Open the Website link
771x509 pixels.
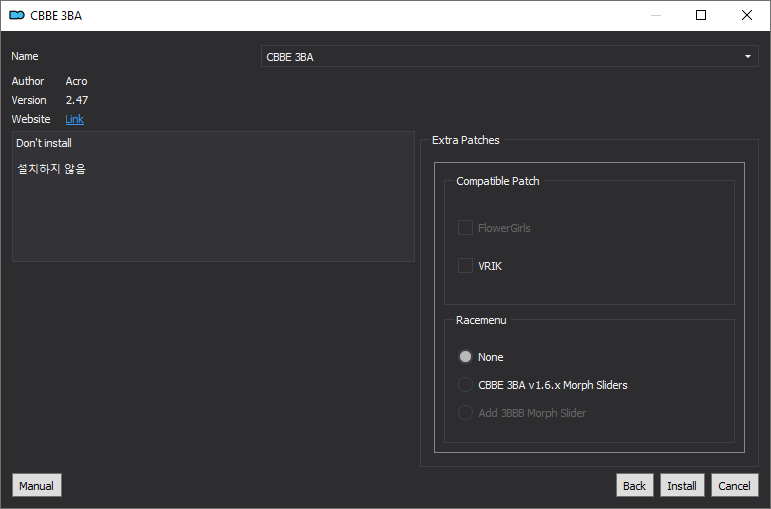(x=74, y=119)
